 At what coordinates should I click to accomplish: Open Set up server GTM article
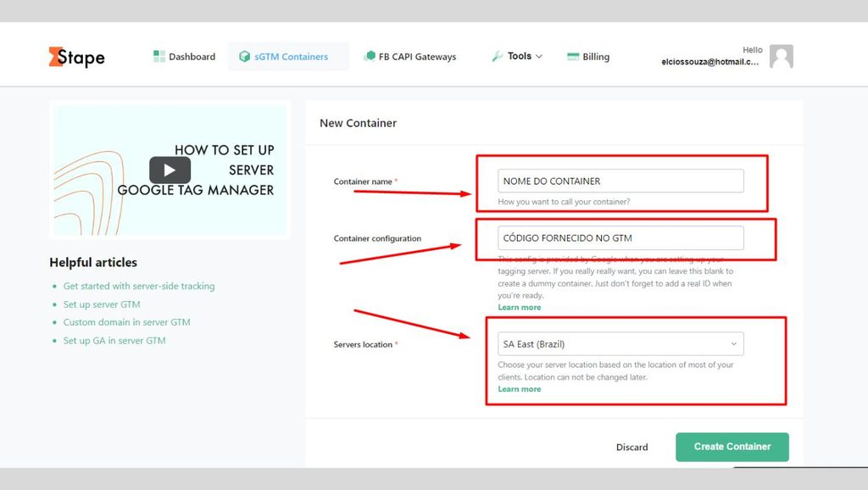102,304
